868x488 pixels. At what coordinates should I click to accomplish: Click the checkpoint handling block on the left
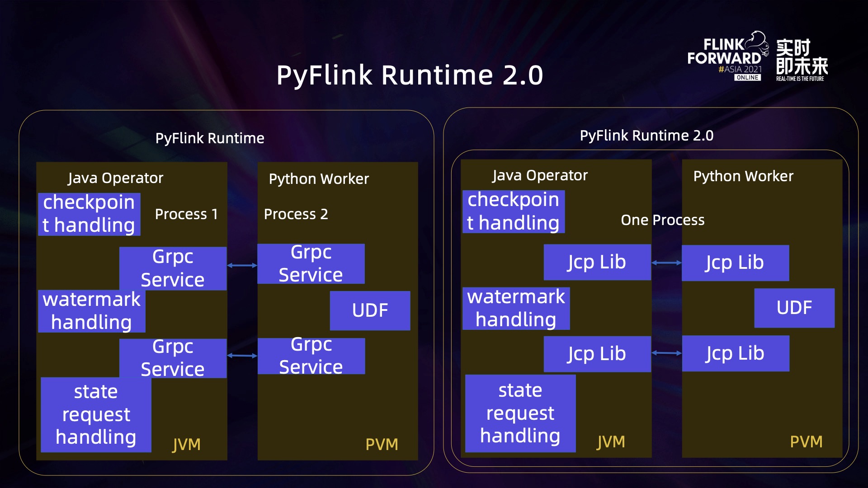[x=89, y=213]
